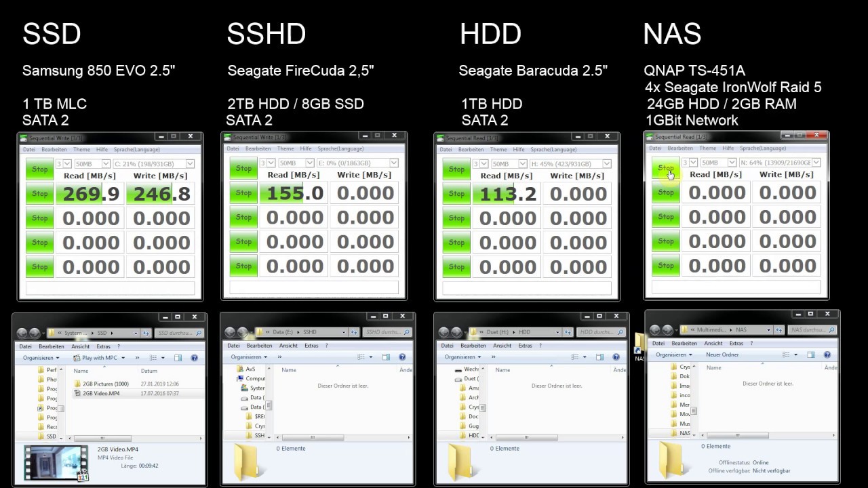Open help in the HDD Explorer window

616,357
